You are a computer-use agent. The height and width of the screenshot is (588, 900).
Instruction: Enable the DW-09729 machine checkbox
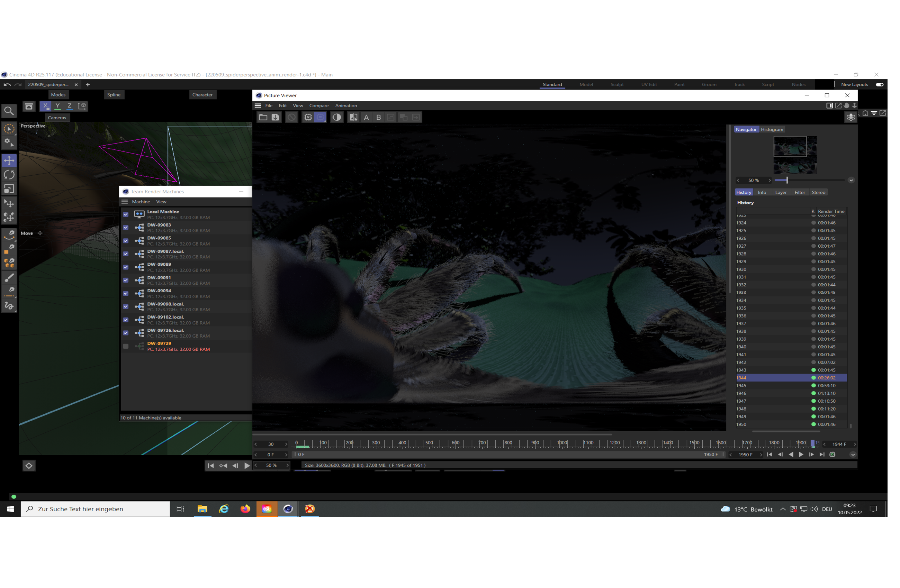click(x=126, y=347)
